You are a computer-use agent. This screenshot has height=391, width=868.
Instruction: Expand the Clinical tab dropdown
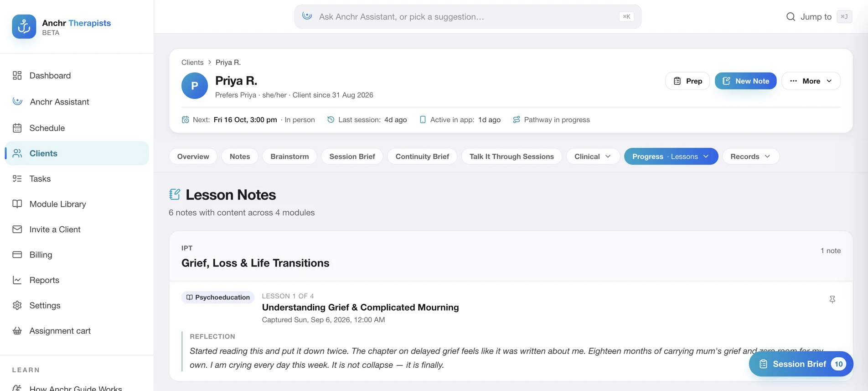coord(593,156)
